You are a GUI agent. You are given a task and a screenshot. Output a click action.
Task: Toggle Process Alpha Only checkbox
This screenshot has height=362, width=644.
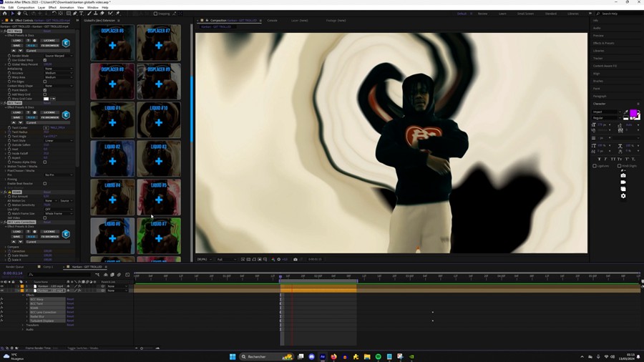pos(45,162)
